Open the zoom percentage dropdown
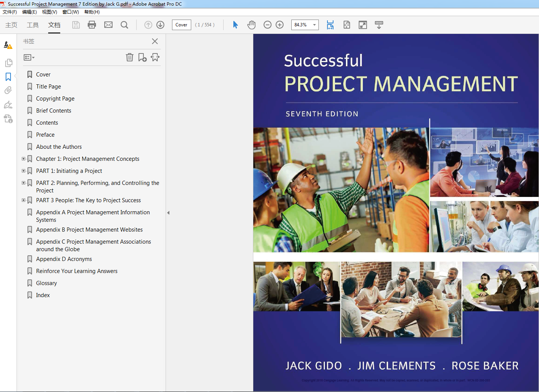539x392 pixels. (315, 24)
